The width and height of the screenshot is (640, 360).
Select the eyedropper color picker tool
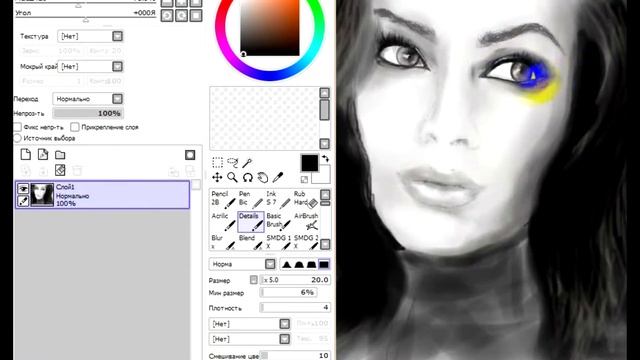tap(278, 177)
